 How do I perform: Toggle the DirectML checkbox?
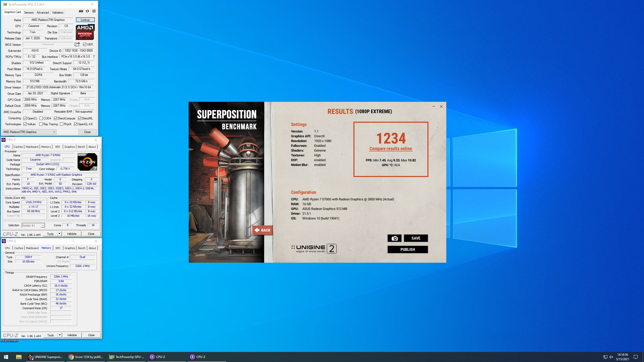(x=80, y=118)
